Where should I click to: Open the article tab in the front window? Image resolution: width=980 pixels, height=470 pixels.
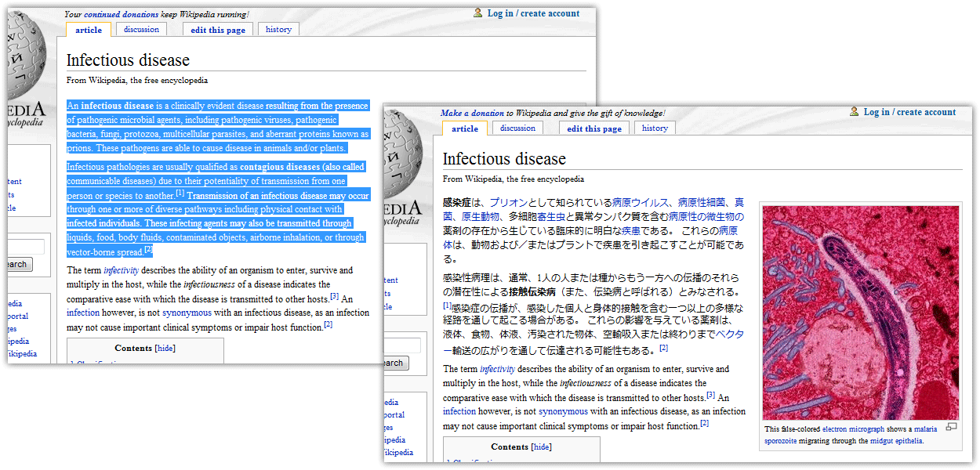pos(465,128)
